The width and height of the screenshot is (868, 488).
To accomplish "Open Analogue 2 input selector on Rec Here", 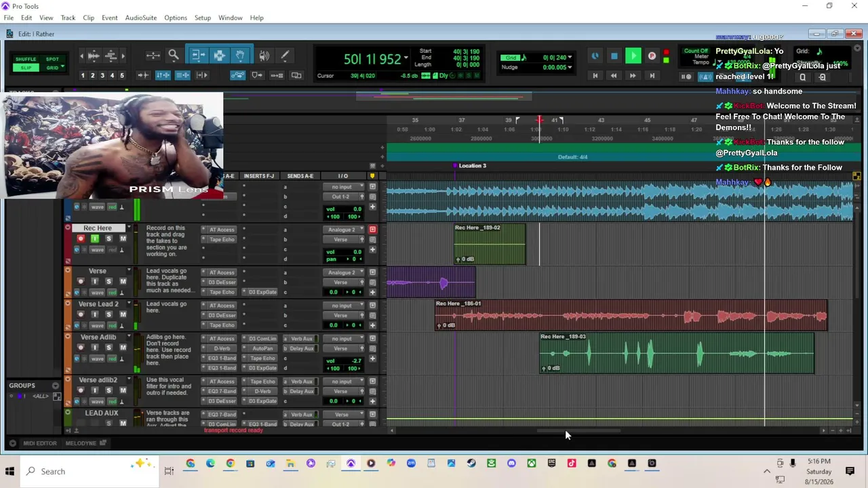I will tap(344, 230).
